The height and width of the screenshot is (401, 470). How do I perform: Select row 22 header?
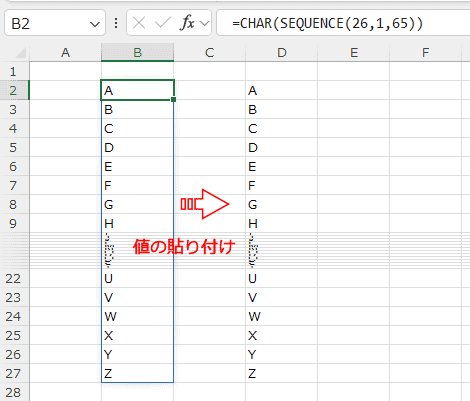[x=15, y=278]
